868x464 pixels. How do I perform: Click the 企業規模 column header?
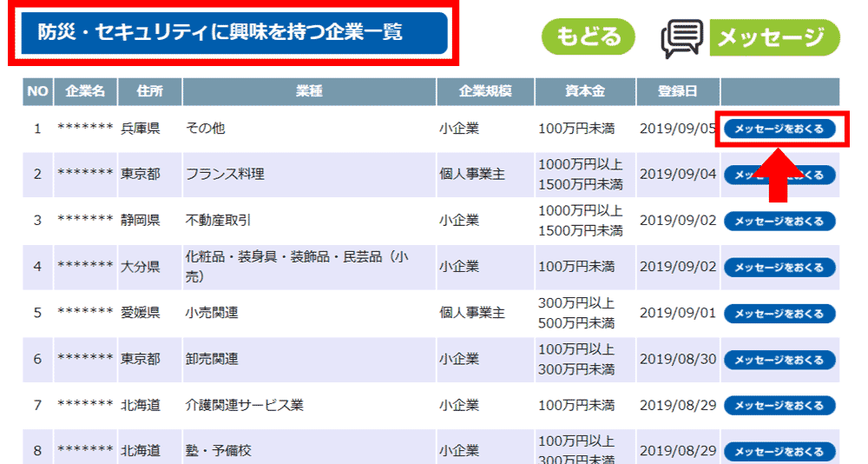[484, 91]
